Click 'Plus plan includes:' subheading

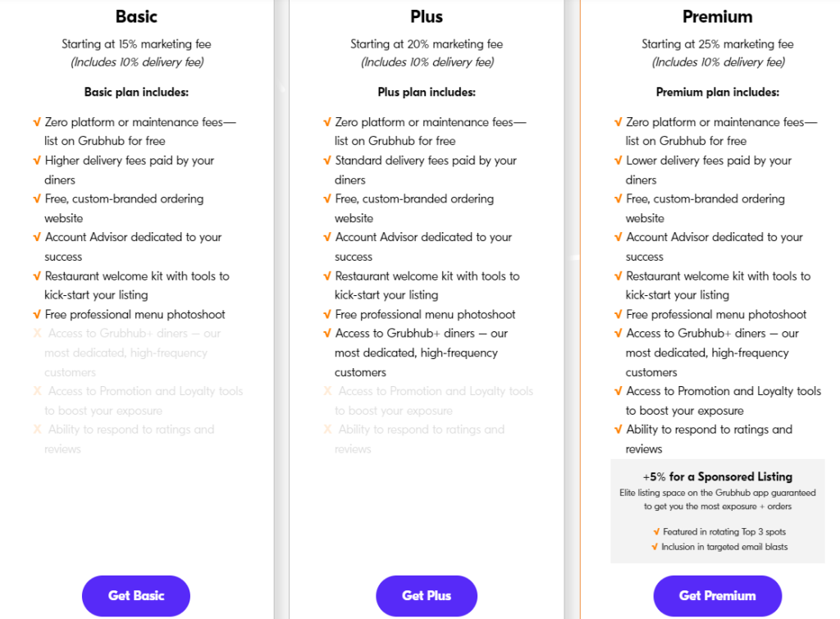pyautogui.click(x=427, y=92)
